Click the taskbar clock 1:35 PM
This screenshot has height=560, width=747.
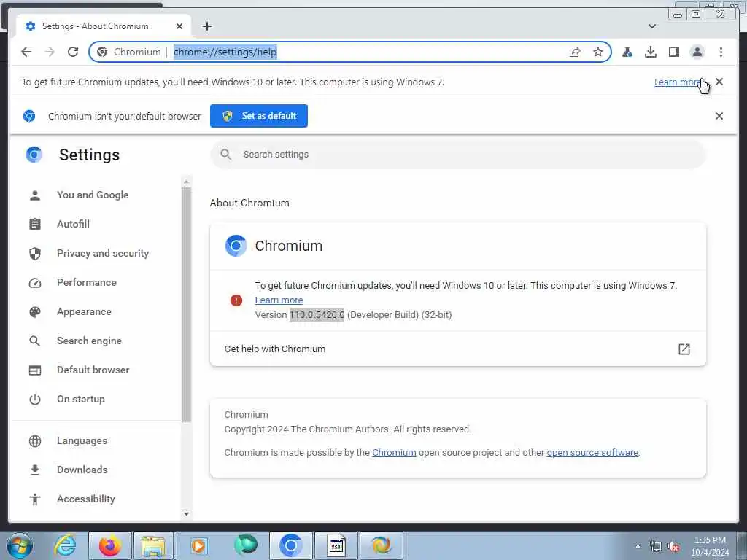[x=710, y=546]
